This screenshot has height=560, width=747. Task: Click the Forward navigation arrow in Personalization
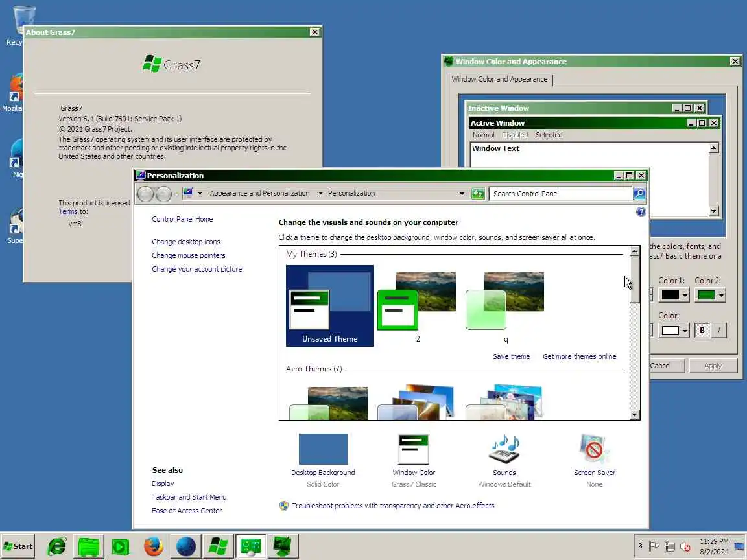(x=163, y=194)
